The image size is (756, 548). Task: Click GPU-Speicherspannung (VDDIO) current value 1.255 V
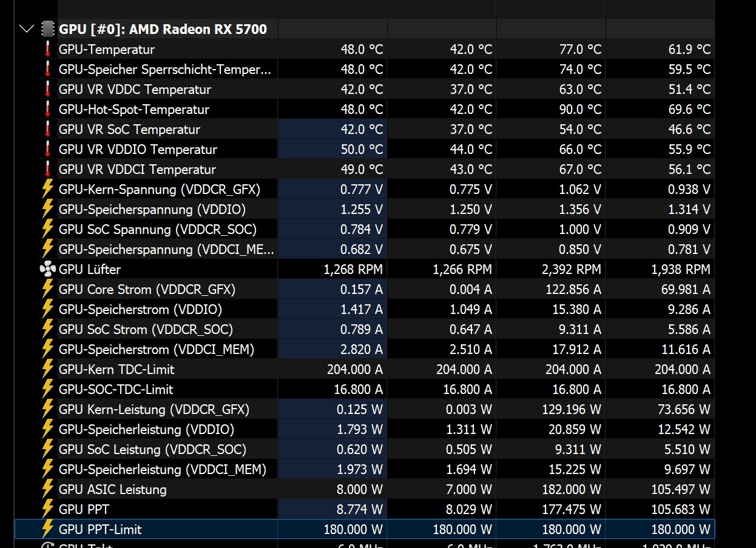click(362, 209)
